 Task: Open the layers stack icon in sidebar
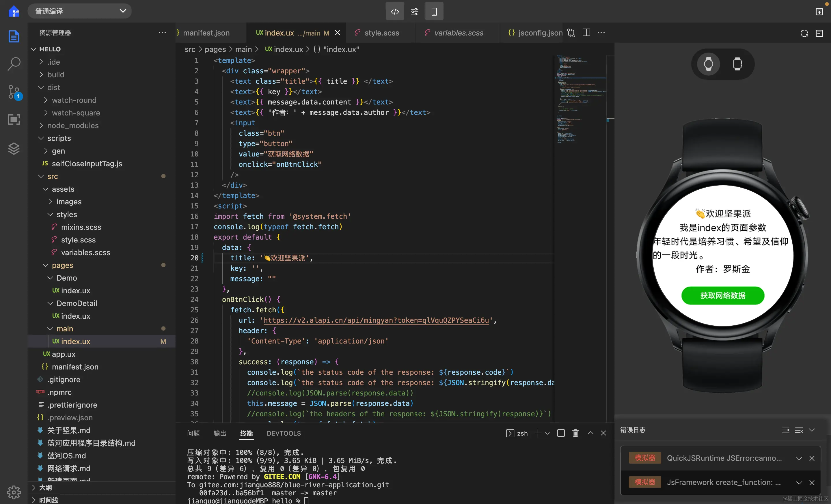coord(14,148)
